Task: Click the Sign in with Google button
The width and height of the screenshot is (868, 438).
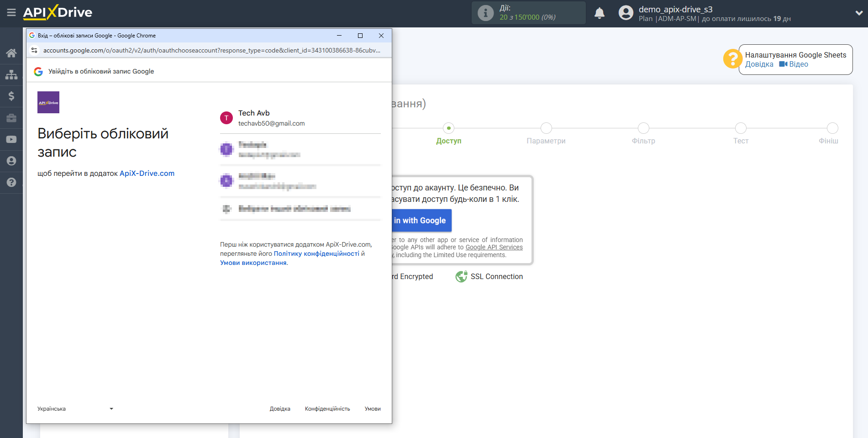Action: [x=422, y=221]
